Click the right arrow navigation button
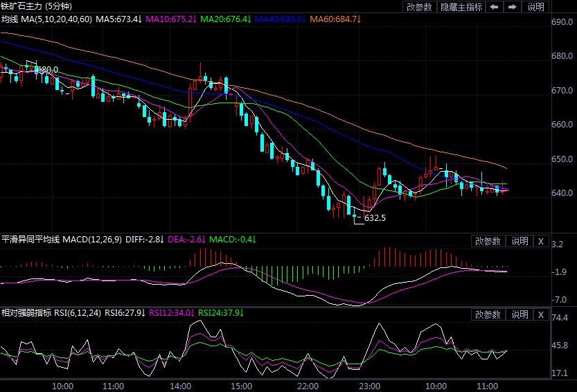 [x=512, y=7]
